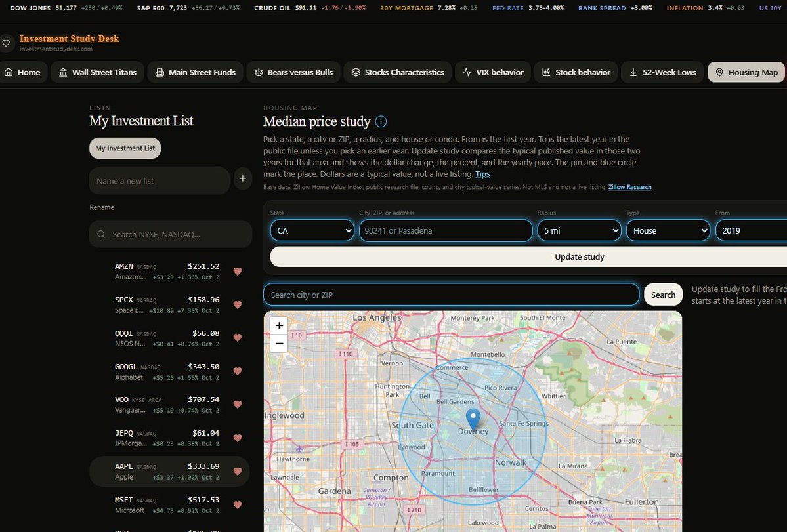Click the heart icon beside Investment Study Desk
787x532 pixels.
pyautogui.click(x=6, y=43)
